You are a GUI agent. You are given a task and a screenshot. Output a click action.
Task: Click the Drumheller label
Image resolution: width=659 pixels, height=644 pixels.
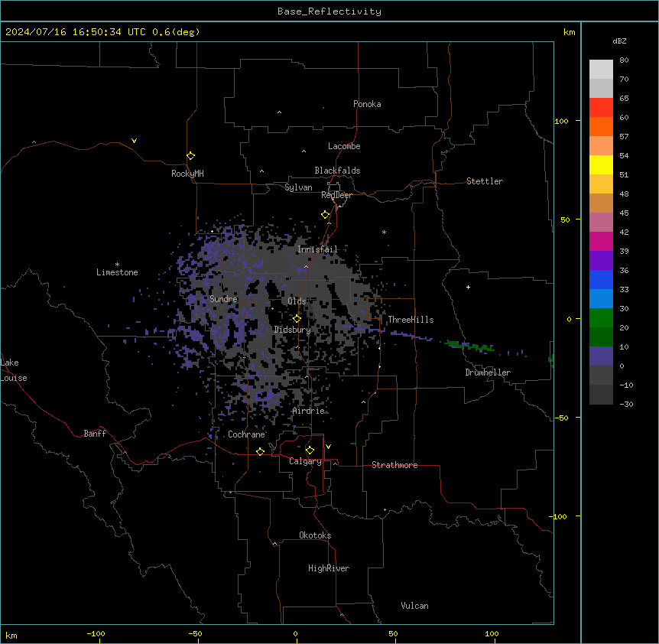tap(488, 372)
